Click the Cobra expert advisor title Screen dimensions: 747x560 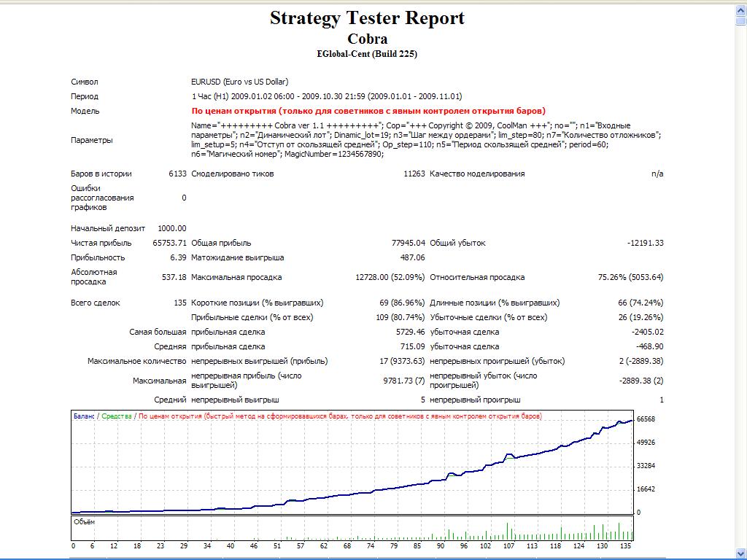(367, 39)
